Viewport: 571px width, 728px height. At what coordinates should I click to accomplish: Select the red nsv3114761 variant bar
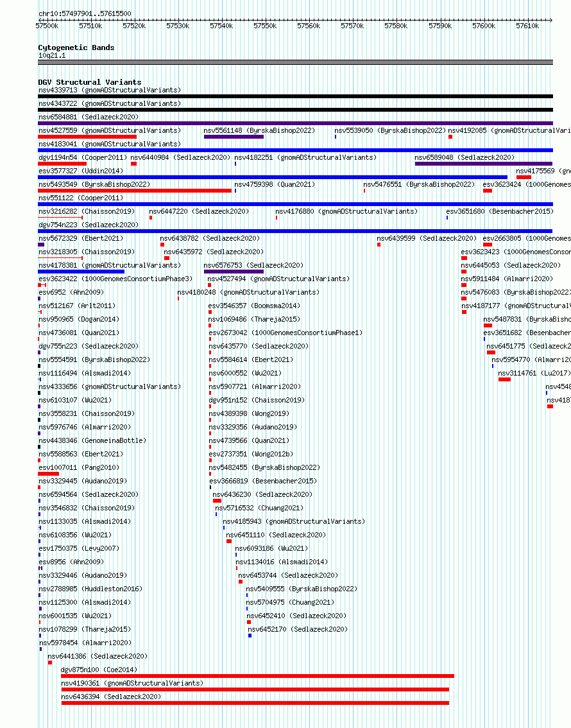coord(505,379)
